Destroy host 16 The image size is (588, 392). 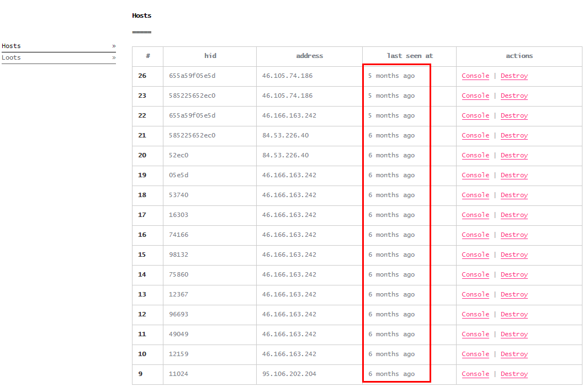point(514,235)
